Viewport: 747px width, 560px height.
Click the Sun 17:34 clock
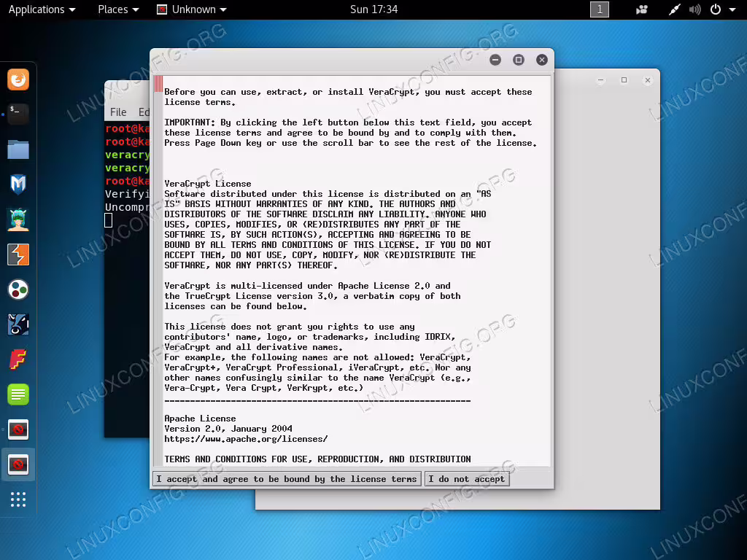point(373,9)
